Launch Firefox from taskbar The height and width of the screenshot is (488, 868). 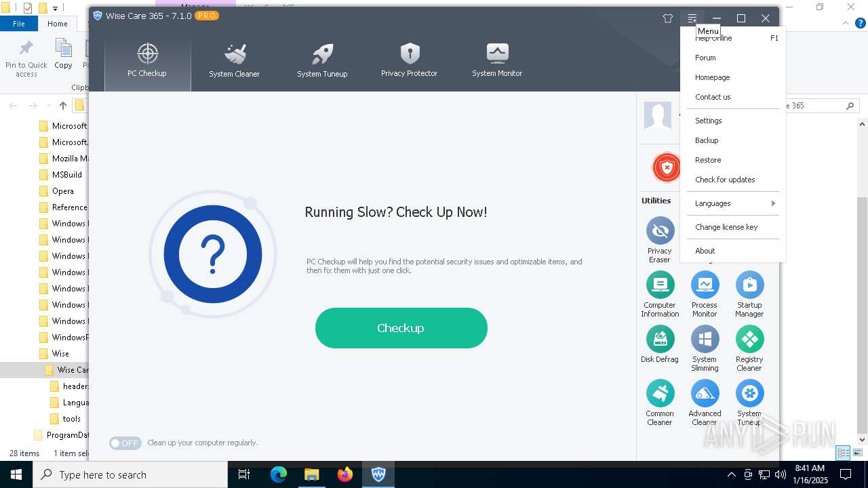pyautogui.click(x=345, y=474)
